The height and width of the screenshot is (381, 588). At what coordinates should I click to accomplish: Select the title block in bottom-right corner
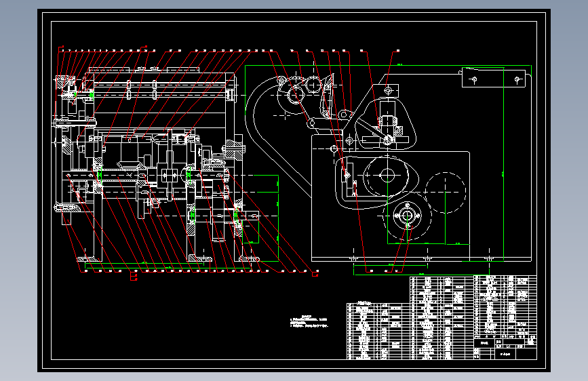(x=505, y=317)
